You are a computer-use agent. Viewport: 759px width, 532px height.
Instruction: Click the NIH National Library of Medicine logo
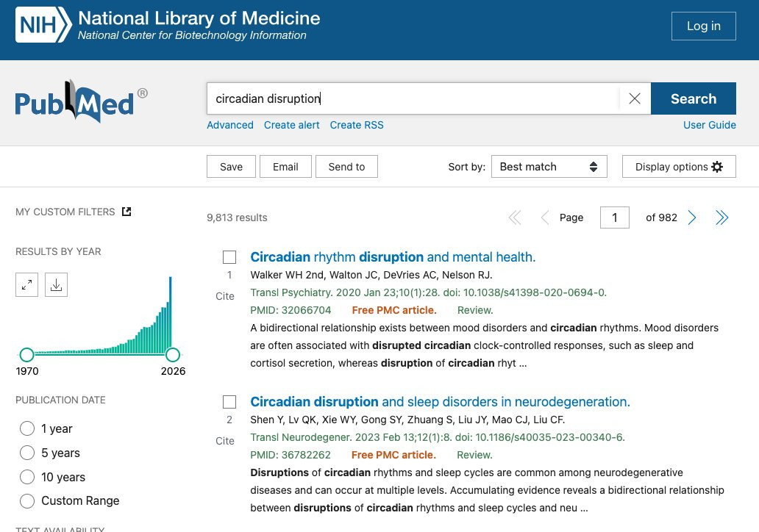click(168, 25)
